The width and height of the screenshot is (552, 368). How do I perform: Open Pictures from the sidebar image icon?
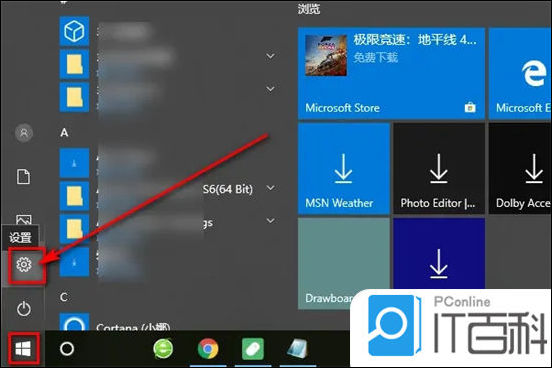(x=24, y=220)
